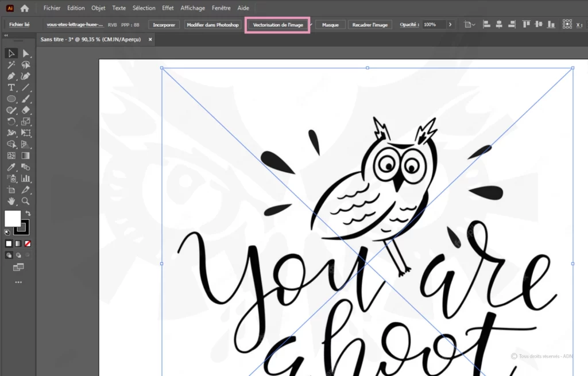Expand the opacity slider arrow

click(450, 25)
